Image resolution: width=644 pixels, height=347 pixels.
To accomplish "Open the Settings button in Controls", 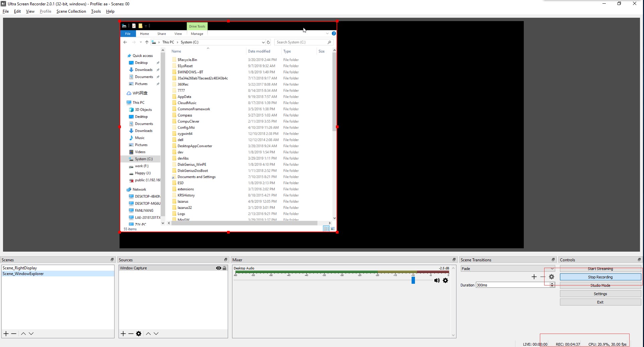I will point(600,294).
